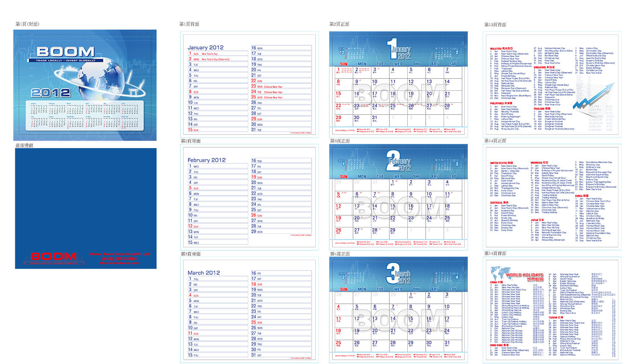Click the white BOOM logo on the cover
Viewport: 635px width, 364px height.
(x=66, y=52)
